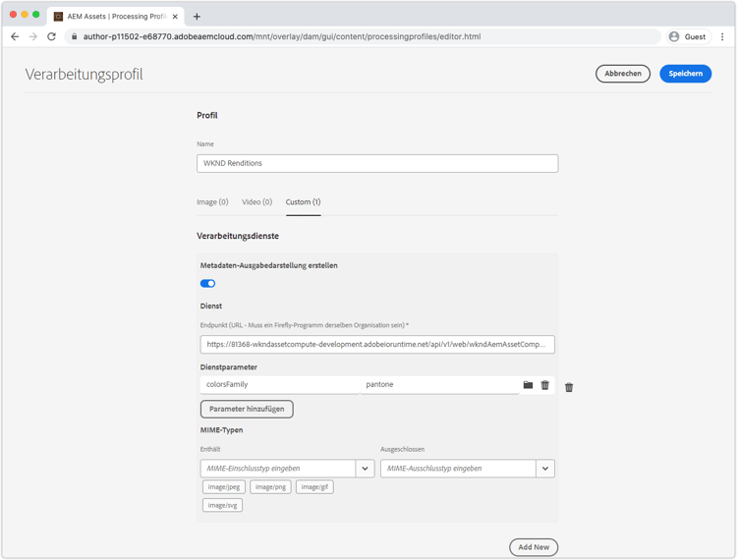Disable the Metadaten-Ausgabedarstellung erstellen toggle
Viewport: 737px width, 560px height.
pyautogui.click(x=207, y=283)
